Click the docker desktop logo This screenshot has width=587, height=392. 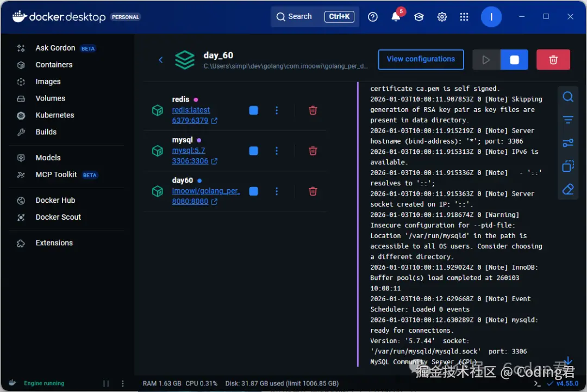click(59, 17)
